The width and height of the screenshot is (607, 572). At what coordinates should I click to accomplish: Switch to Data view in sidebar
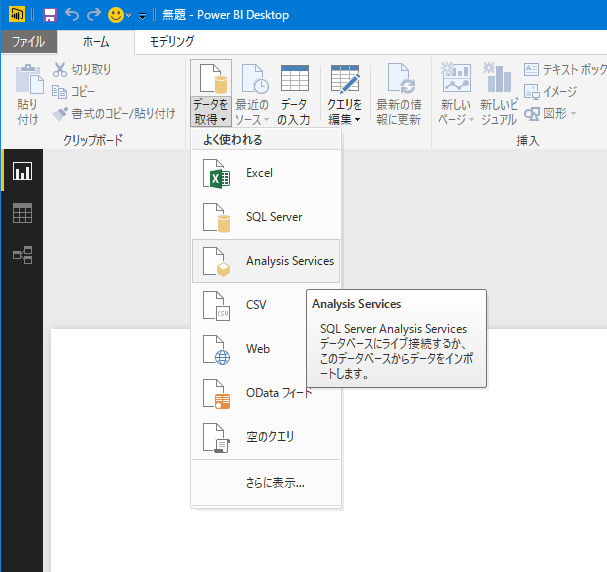tap(22, 213)
